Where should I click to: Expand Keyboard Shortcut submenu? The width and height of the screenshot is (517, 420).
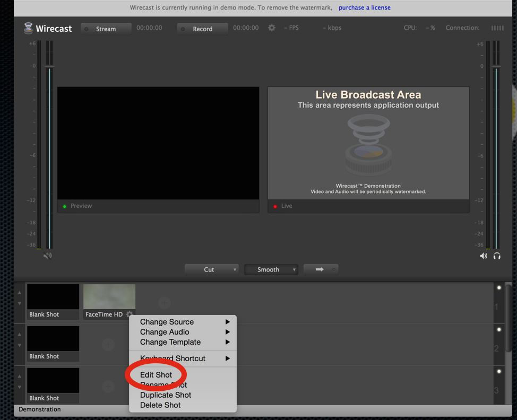coord(183,358)
